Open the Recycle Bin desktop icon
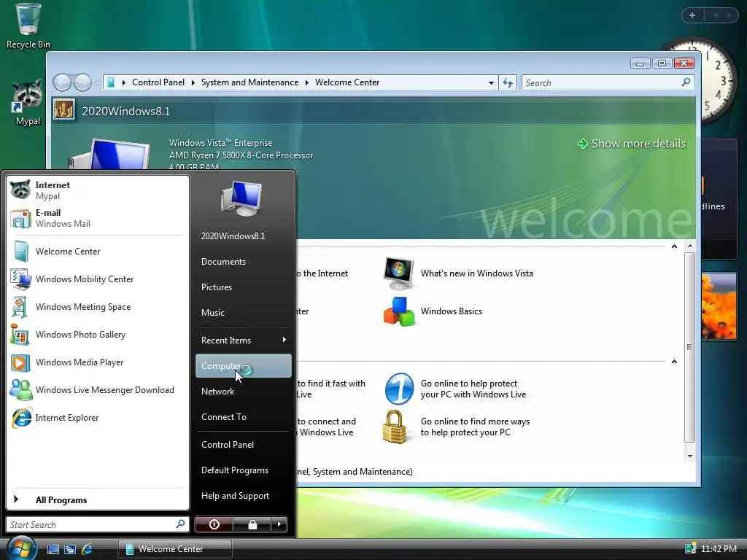The image size is (747, 560). click(x=28, y=26)
